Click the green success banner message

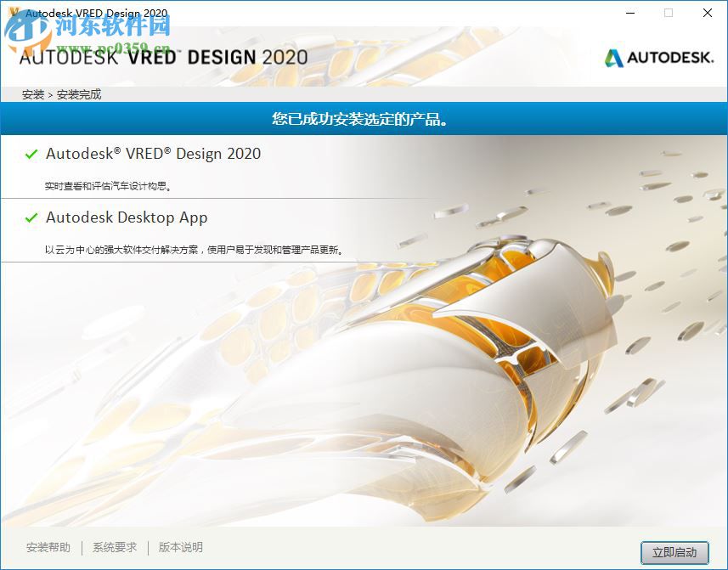pyautogui.click(x=364, y=120)
